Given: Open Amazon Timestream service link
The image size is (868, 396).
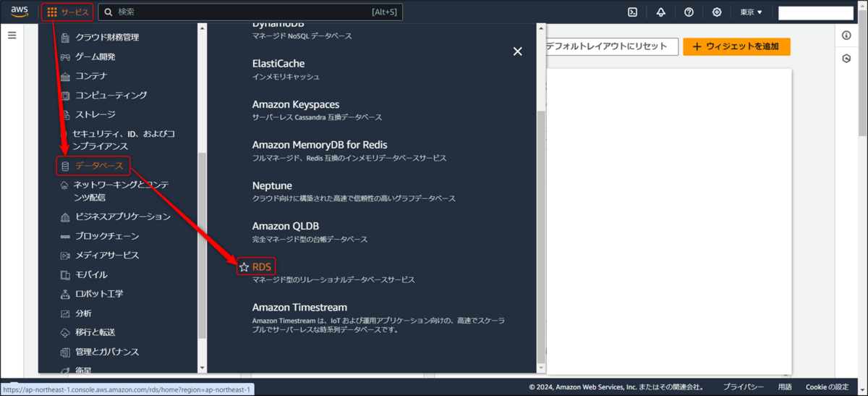Looking at the screenshot, I should pos(299,308).
